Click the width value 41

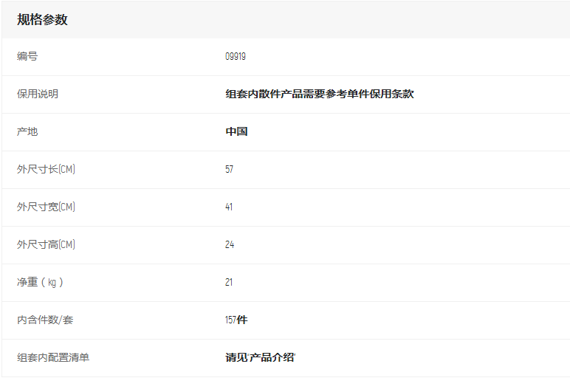click(229, 207)
